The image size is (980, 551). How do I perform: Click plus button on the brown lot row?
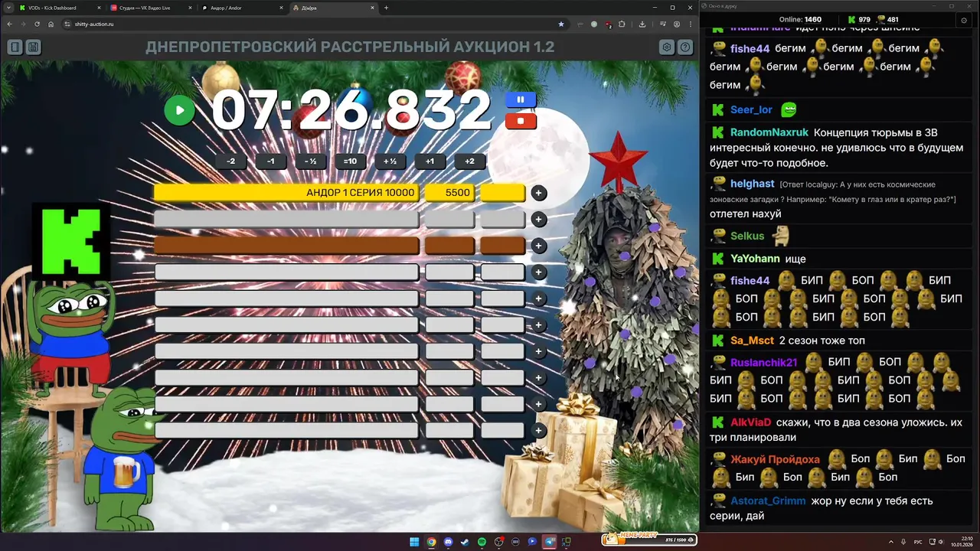tap(539, 246)
